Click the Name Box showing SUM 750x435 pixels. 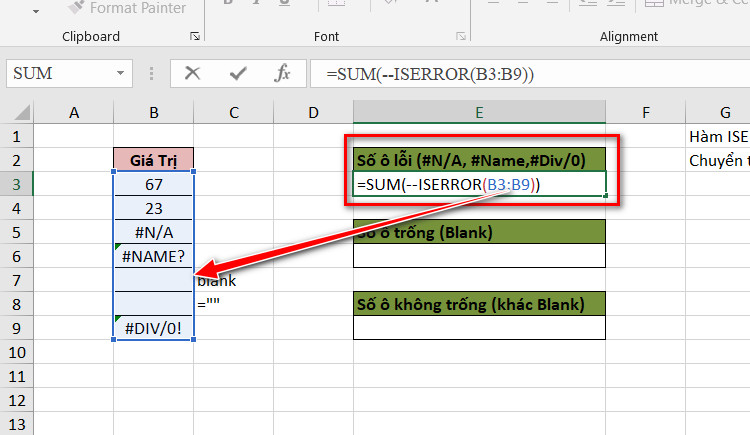click(69, 73)
